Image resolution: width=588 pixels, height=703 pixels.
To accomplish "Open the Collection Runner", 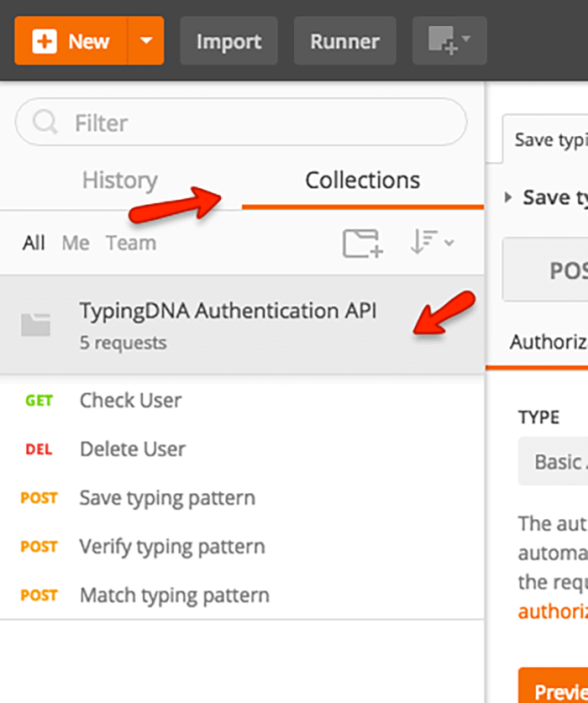I will (345, 41).
